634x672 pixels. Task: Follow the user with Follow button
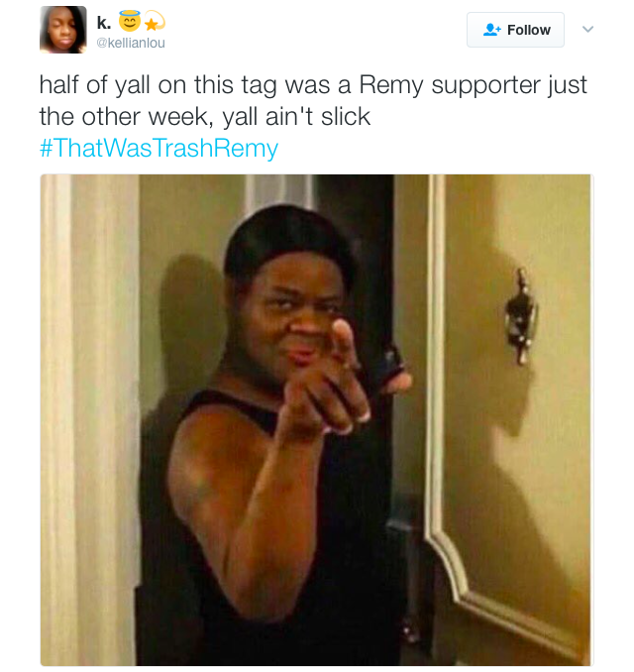(515, 30)
